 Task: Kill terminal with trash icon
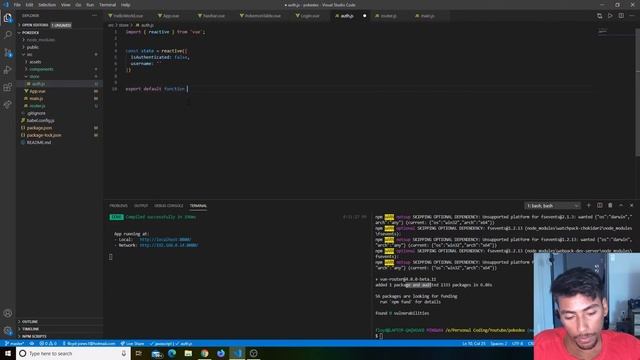tap(610, 205)
